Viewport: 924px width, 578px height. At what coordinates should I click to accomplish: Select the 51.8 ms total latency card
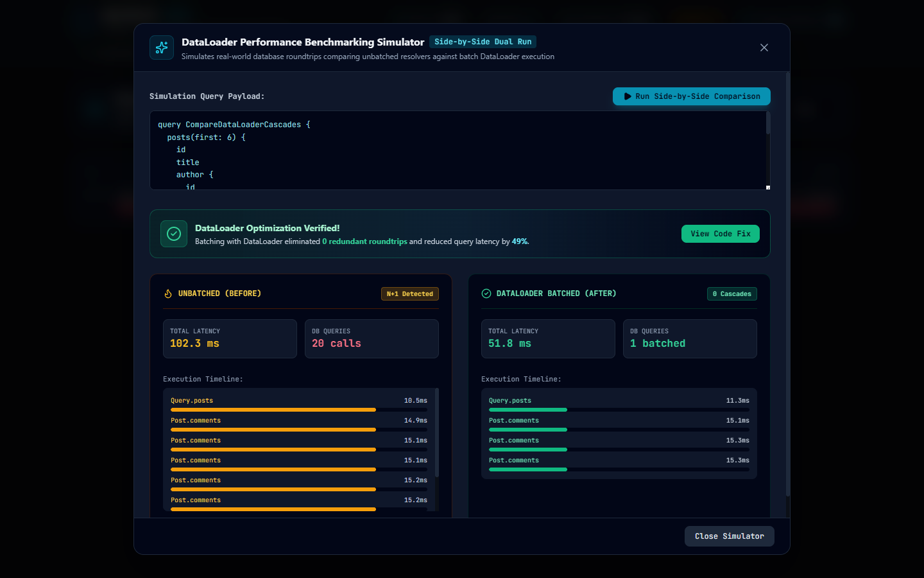548,338
